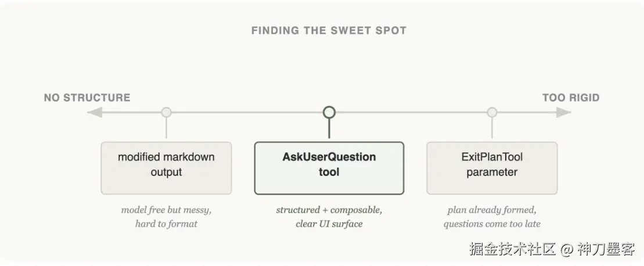Click the "plan already formed" caption
The image size is (644, 266).
pyautogui.click(x=492, y=210)
